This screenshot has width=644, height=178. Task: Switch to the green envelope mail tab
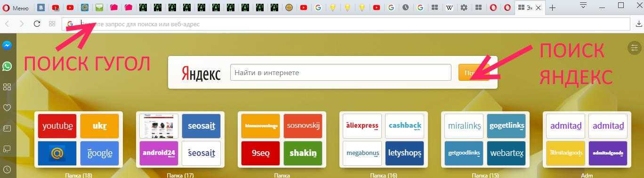click(99, 8)
